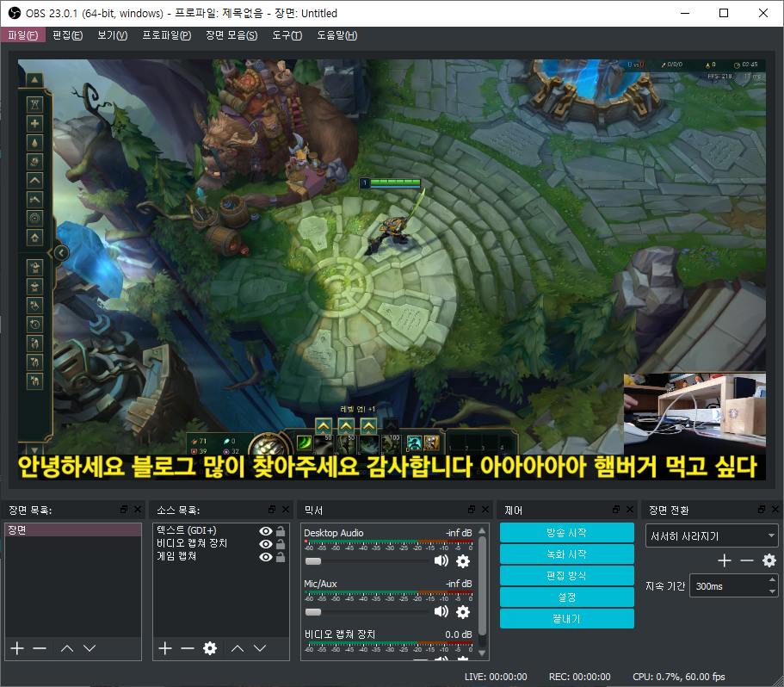Toggle visibility of 비디오 캡쳐 장치 source
The image size is (784, 687).
[266, 544]
